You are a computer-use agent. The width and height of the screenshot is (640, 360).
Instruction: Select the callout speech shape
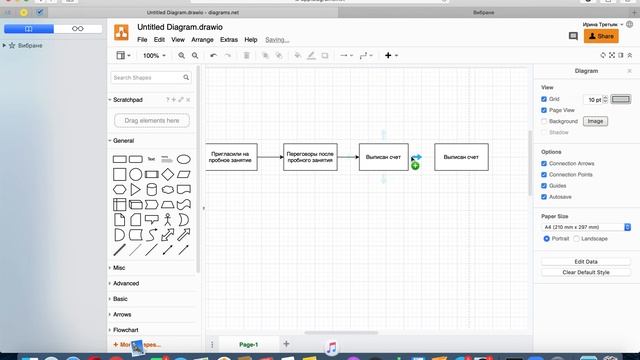[151, 220]
